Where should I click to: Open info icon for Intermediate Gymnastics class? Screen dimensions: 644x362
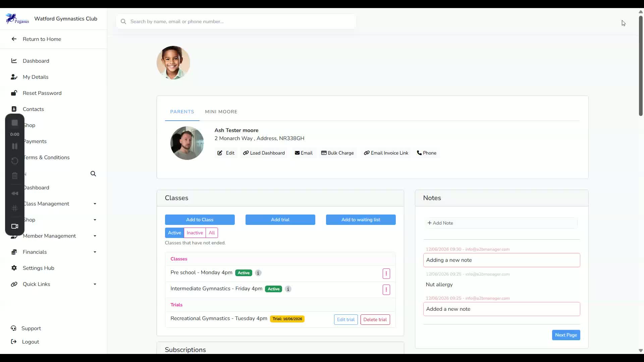tap(288, 289)
